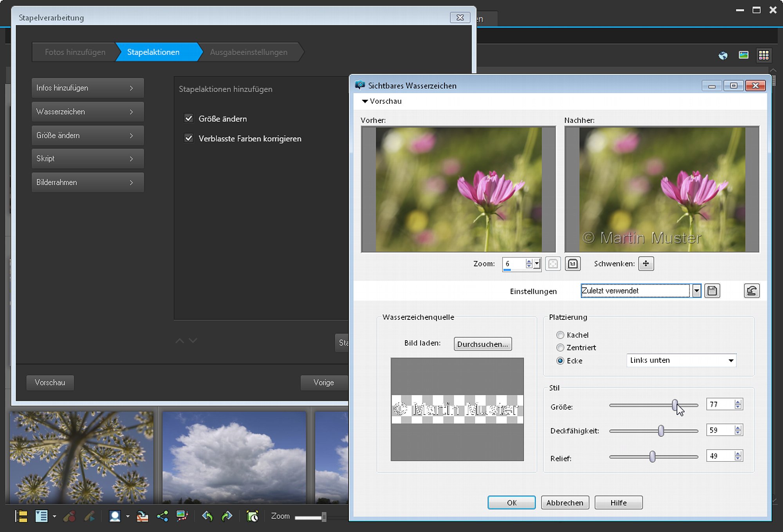Rotate image left using blue arrow icon
Image resolution: width=783 pixels, height=532 pixels.
click(x=207, y=516)
